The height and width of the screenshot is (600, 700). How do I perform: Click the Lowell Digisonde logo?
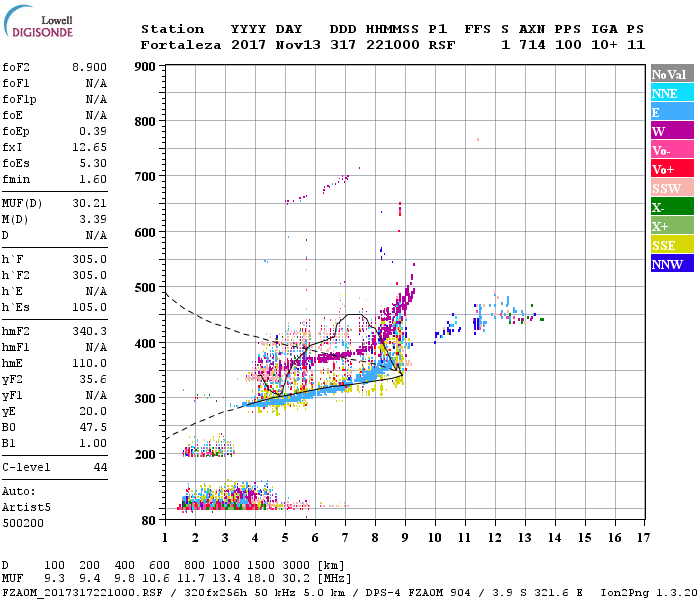click(x=38, y=21)
